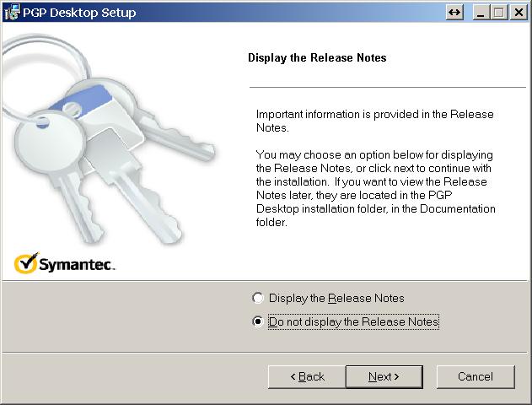The height and width of the screenshot is (405, 532).
Task: Go to previous step with Back button
Action: click(307, 377)
